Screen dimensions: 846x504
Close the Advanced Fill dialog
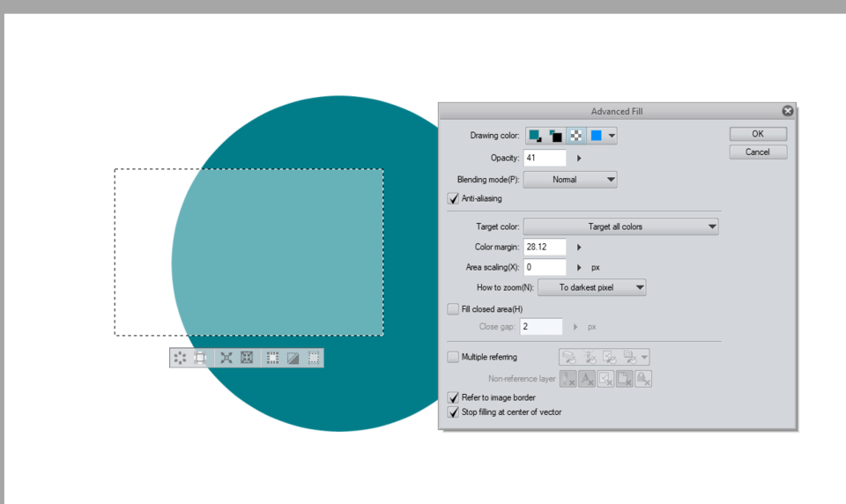[788, 111]
